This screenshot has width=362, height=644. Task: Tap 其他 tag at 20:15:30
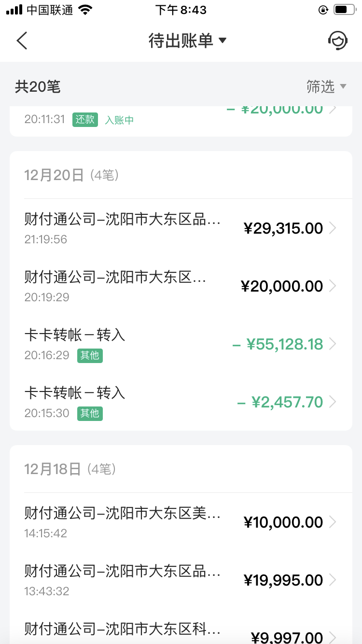[x=90, y=414]
